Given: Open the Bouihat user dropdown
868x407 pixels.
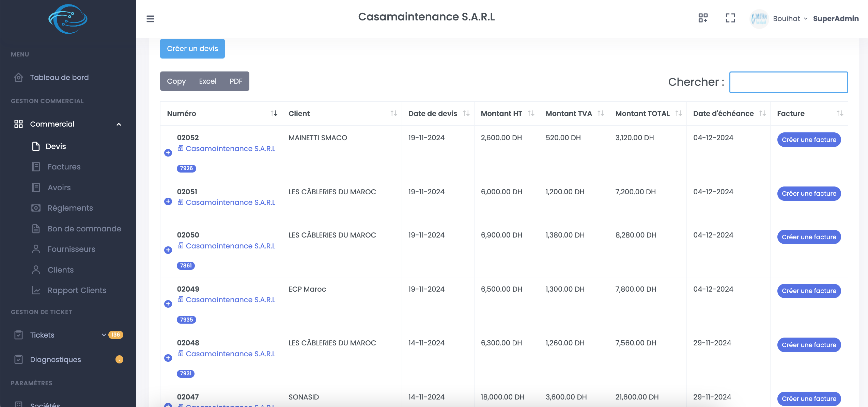Looking at the screenshot, I should (790, 19).
